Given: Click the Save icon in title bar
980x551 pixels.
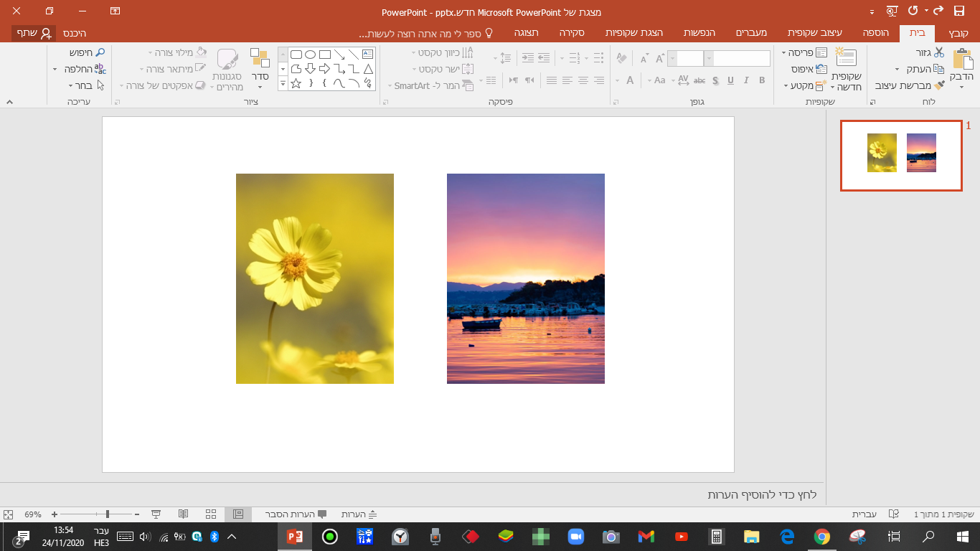Looking at the screenshot, I should 959,11.
